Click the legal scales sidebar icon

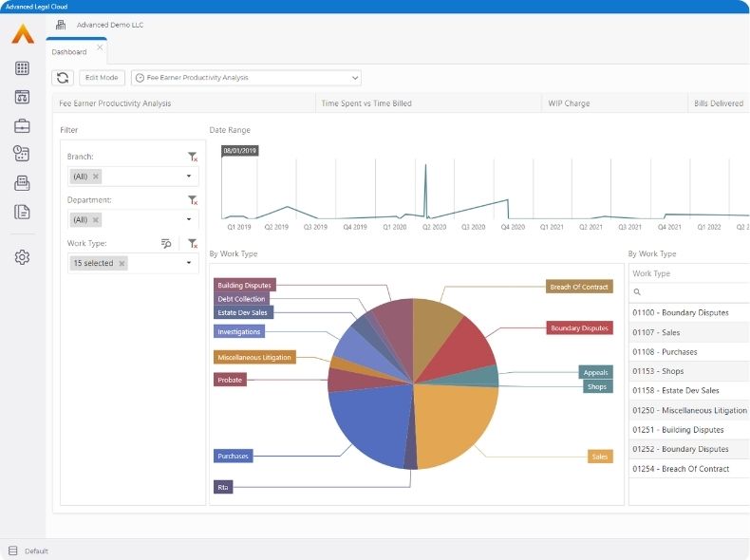pyautogui.click(x=22, y=97)
